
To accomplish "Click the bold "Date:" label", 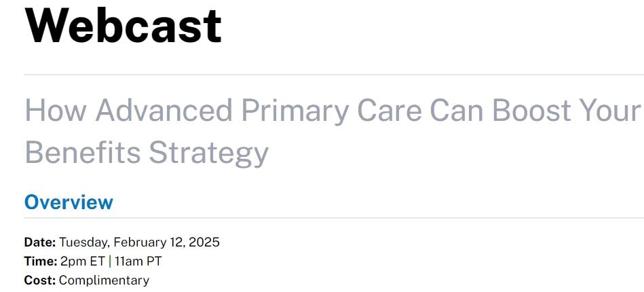I will click(x=40, y=242).
